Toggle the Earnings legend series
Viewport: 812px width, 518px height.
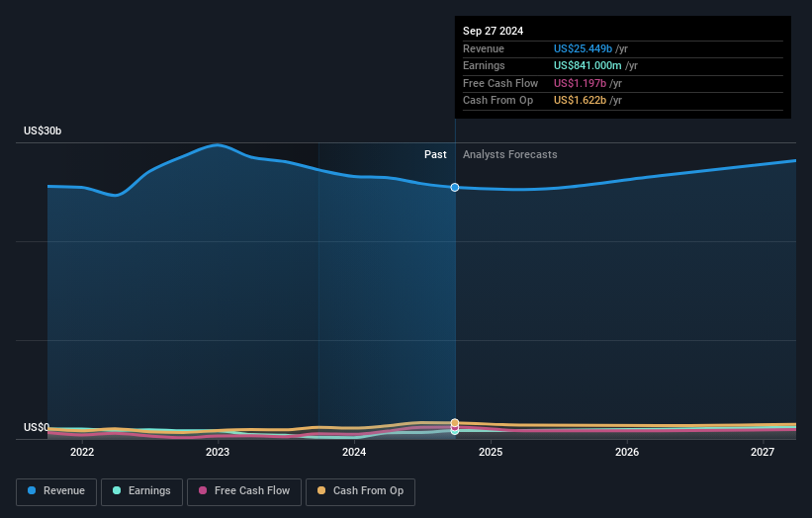click(x=141, y=491)
